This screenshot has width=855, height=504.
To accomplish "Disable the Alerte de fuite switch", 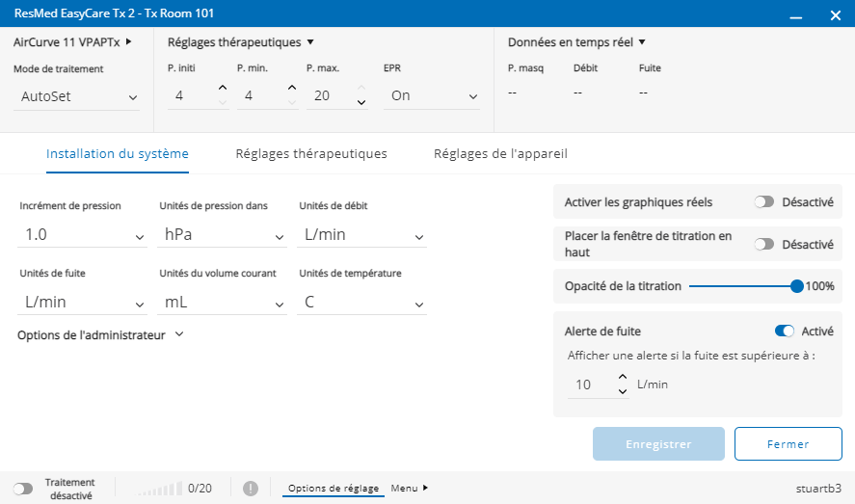I will pos(784,331).
